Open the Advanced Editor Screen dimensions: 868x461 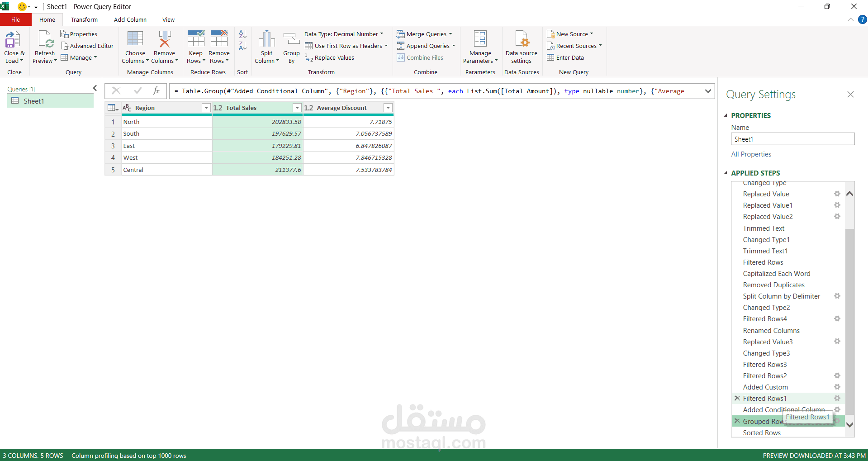pos(87,46)
